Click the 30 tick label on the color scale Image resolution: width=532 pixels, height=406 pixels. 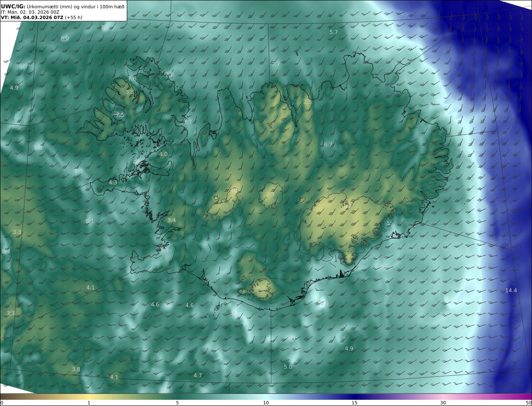click(x=443, y=403)
